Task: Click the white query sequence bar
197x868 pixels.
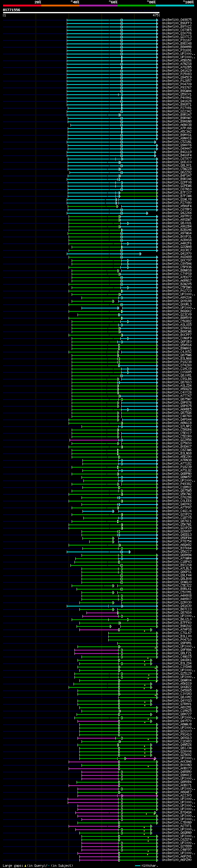Action: (81, 12)
